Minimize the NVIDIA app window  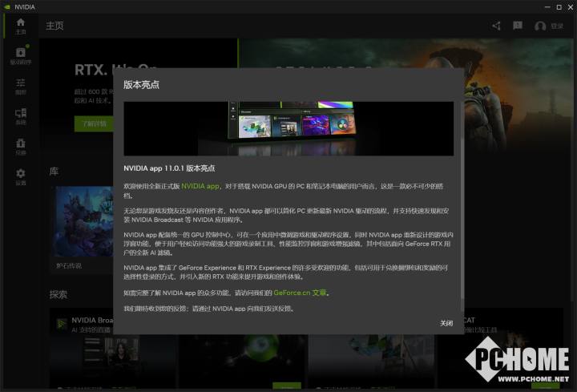[x=547, y=7]
